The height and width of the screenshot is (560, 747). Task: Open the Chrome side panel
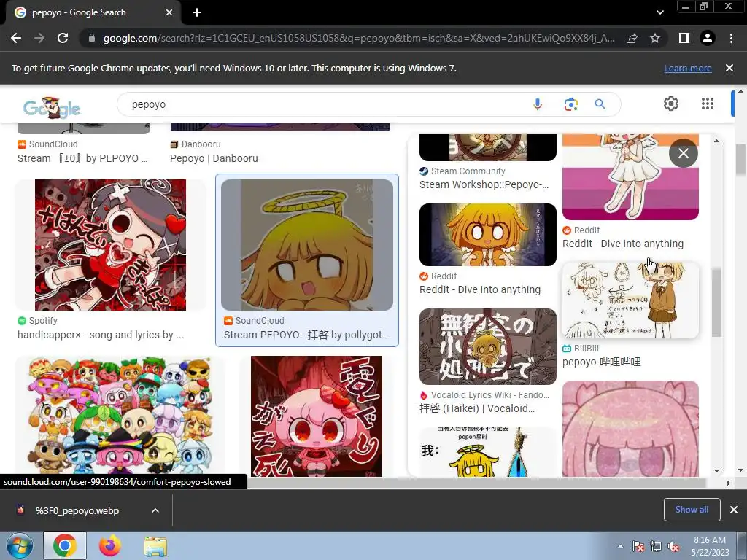(x=684, y=38)
